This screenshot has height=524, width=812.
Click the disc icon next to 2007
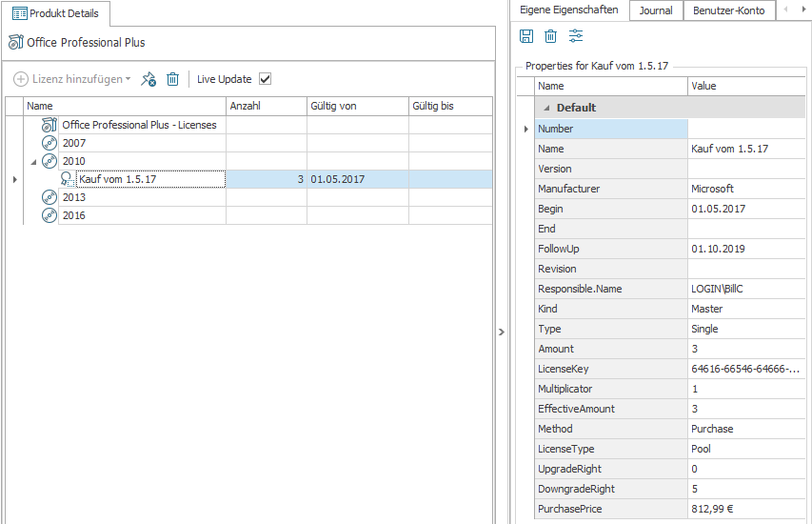tap(50, 143)
